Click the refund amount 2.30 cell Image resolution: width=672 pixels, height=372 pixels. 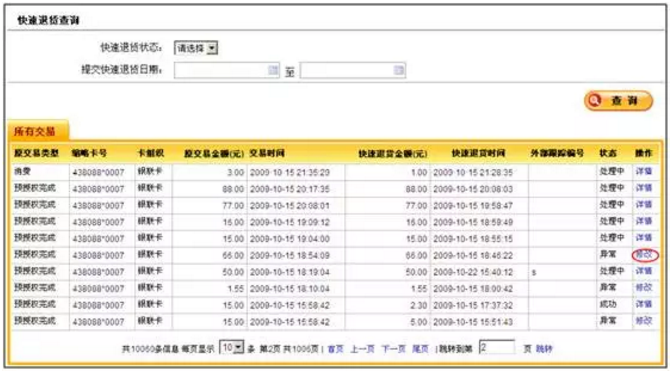pyautogui.click(x=419, y=305)
